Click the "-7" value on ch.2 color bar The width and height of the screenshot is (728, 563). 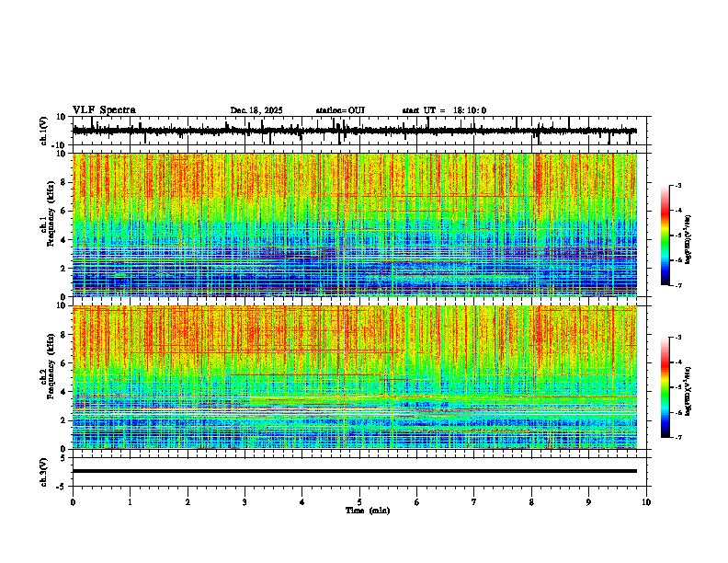(677, 437)
